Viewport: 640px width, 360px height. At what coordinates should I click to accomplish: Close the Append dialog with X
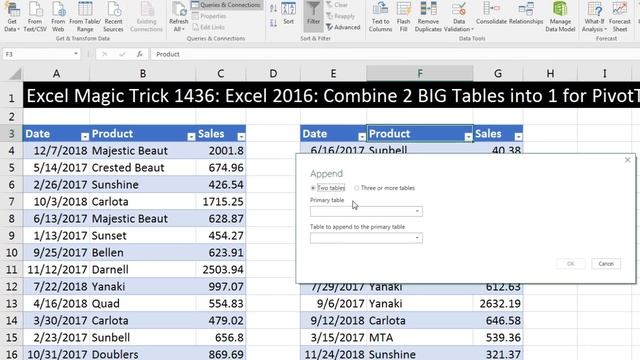[627, 160]
